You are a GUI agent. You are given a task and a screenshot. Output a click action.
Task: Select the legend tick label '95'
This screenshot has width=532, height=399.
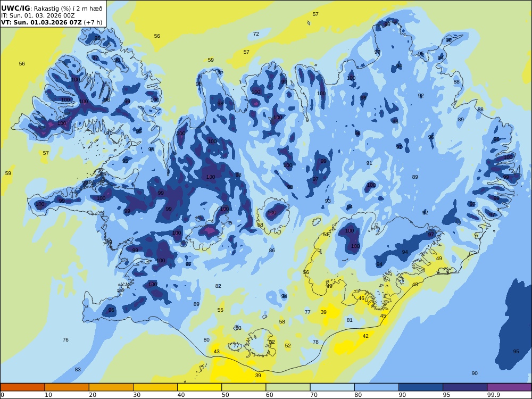[x=446, y=395]
